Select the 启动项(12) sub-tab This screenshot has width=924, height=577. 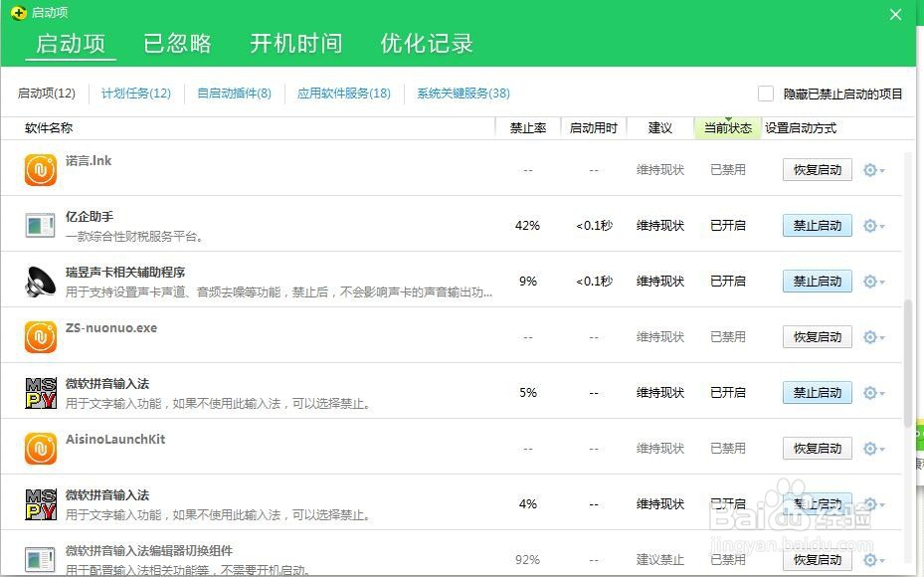pos(47,94)
